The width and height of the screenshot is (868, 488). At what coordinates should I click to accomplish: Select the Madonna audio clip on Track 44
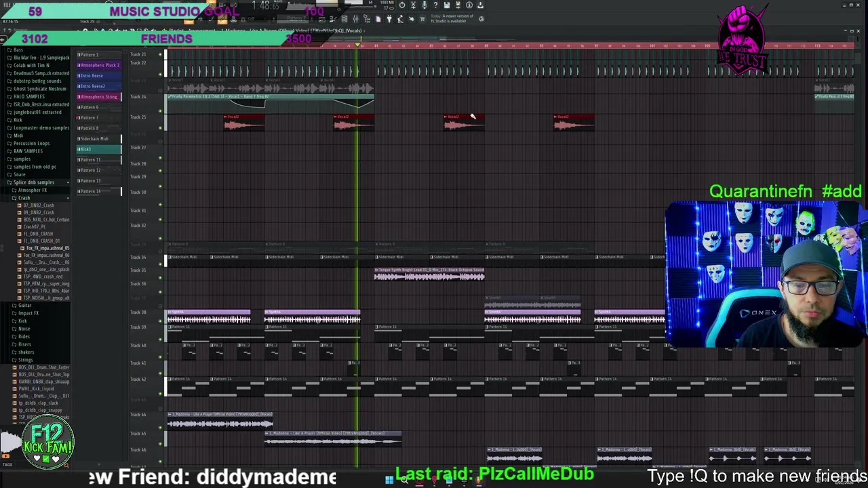220,421
